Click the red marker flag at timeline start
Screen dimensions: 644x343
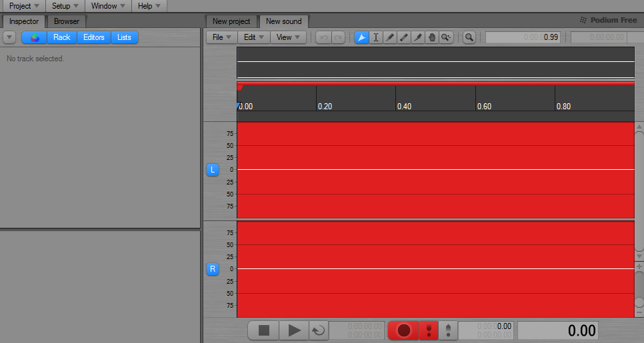[x=240, y=87]
